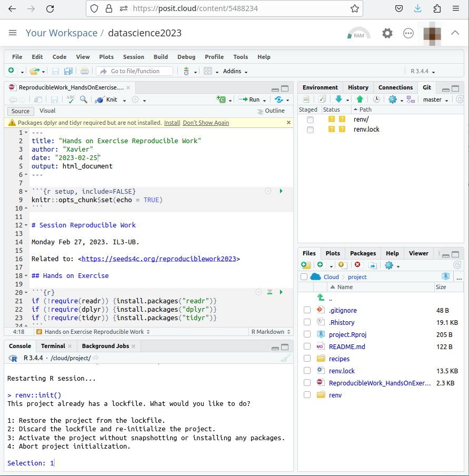The height and width of the screenshot is (476, 469).
Task: Tick the project.Rproj checkbox
Action: click(x=307, y=334)
